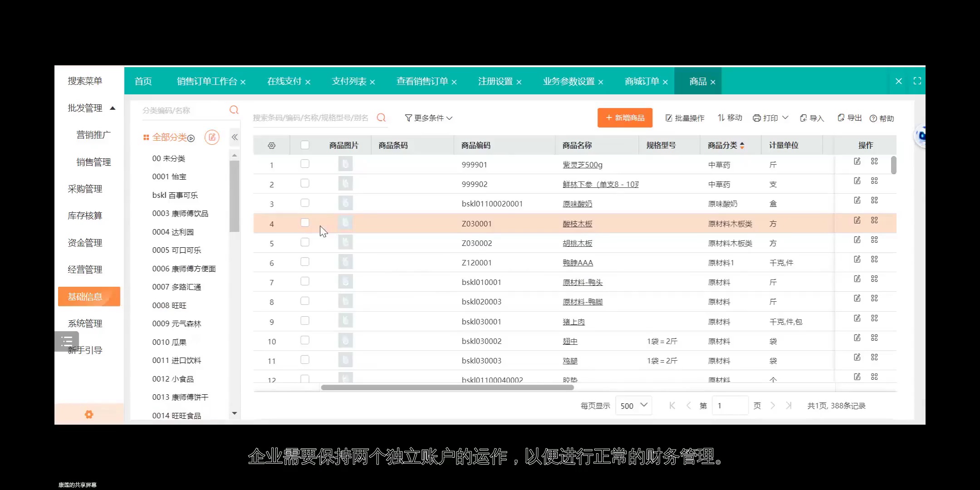Click the 打印 print icon
The height and width of the screenshot is (490, 980).
[x=758, y=118]
